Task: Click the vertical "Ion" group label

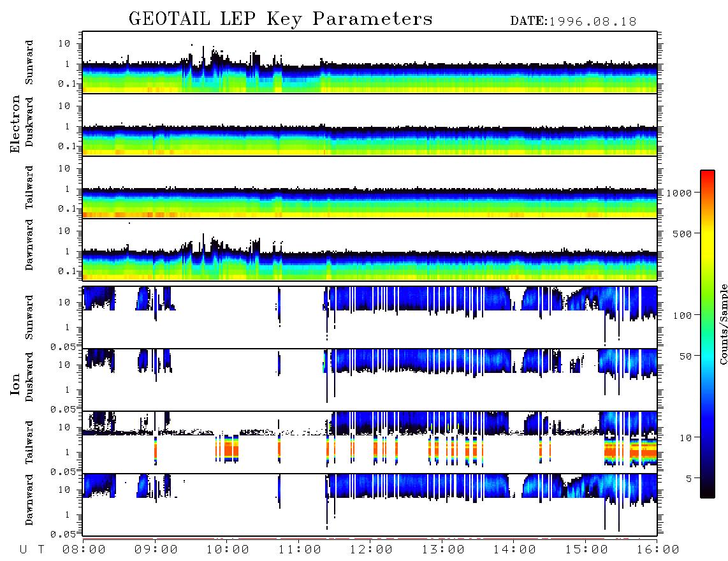Action: 15,384
